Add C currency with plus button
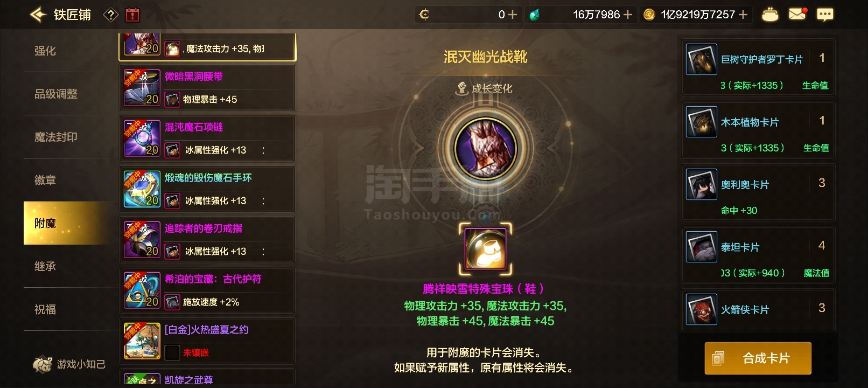Screen dimensions: 868x388 click(513, 15)
